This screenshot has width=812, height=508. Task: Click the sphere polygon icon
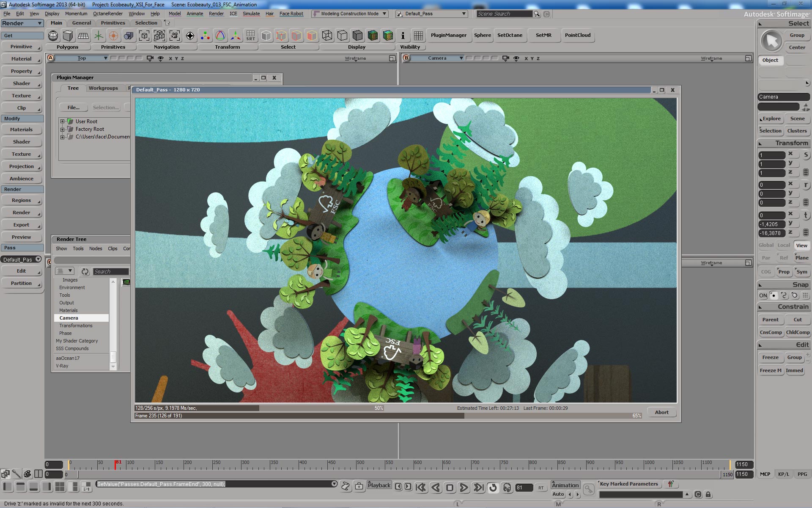[53, 36]
